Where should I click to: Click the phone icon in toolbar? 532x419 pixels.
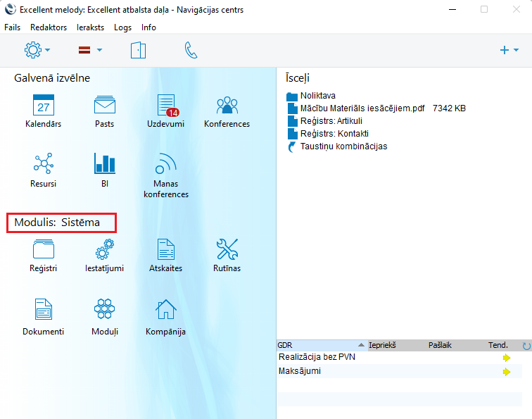[191, 50]
